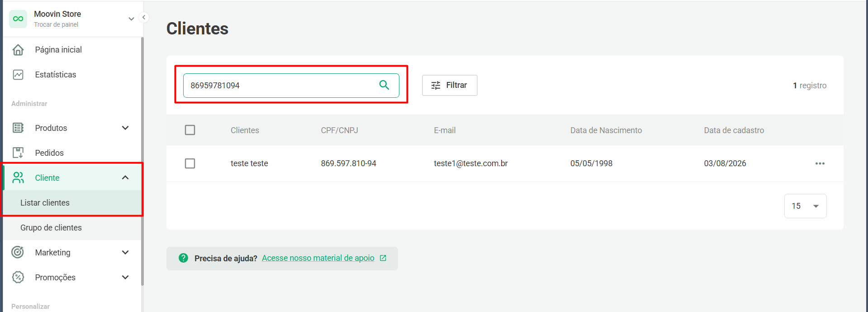Click the green help question mark icon

click(x=183, y=258)
